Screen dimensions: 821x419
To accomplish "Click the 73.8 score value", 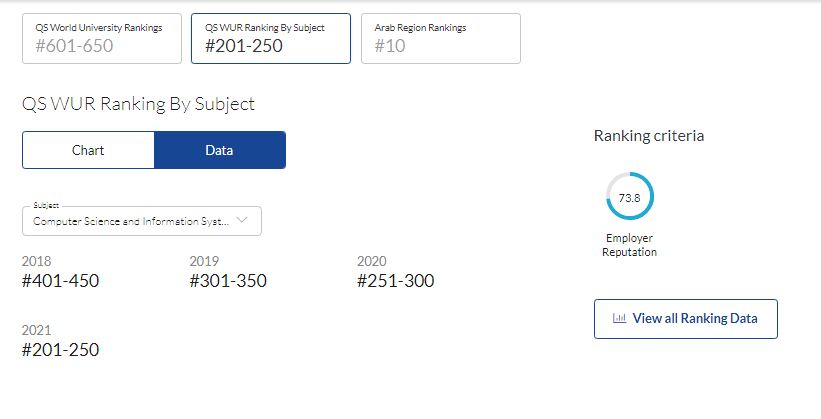I will [629, 198].
